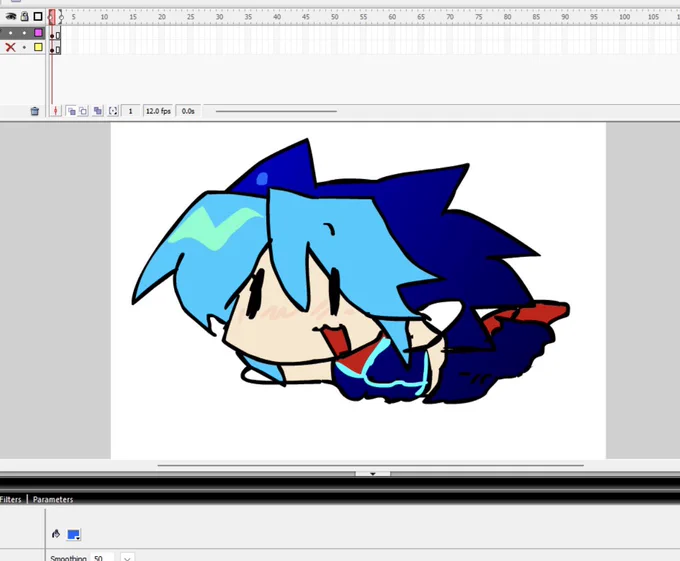Toggle the magenta outline square of top layer
The width and height of the screenshot is (680, 561).
click(38, 33)
